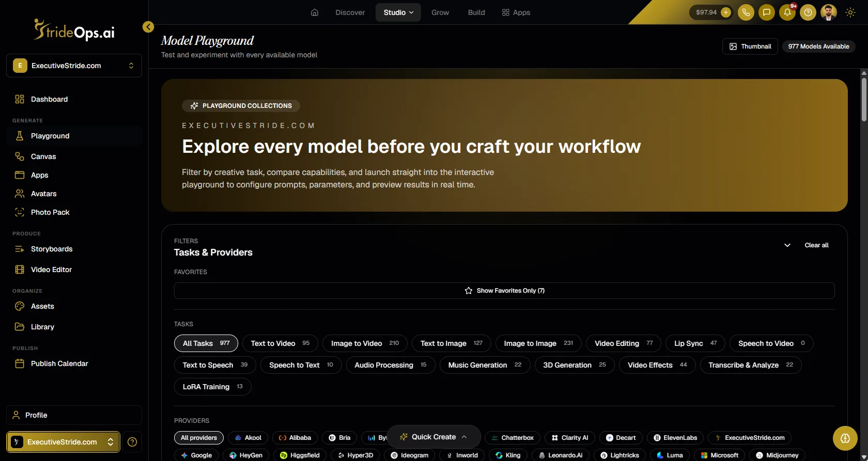
Task: Open the phone call icon
Action: point(746,12)
